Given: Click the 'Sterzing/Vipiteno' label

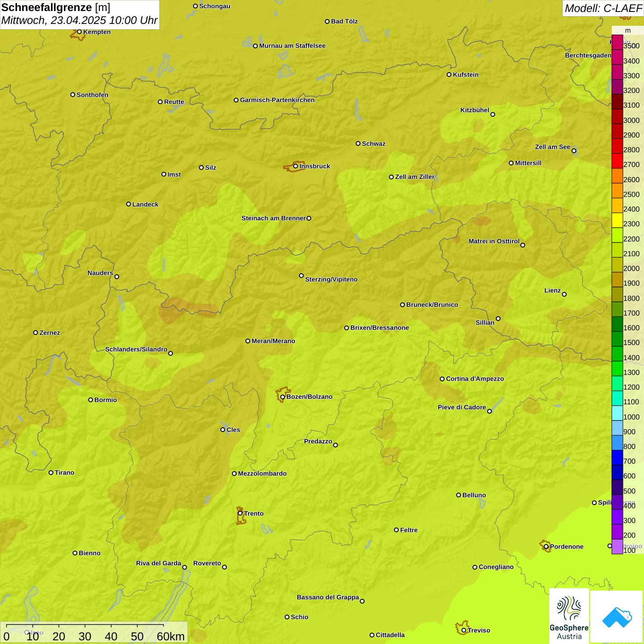Looking at the screenshot, I should (x=331, y=279).
